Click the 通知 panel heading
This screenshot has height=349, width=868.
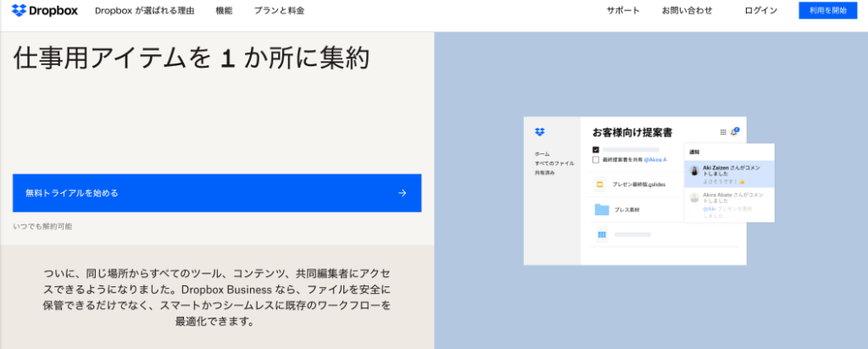pos(694,152)
